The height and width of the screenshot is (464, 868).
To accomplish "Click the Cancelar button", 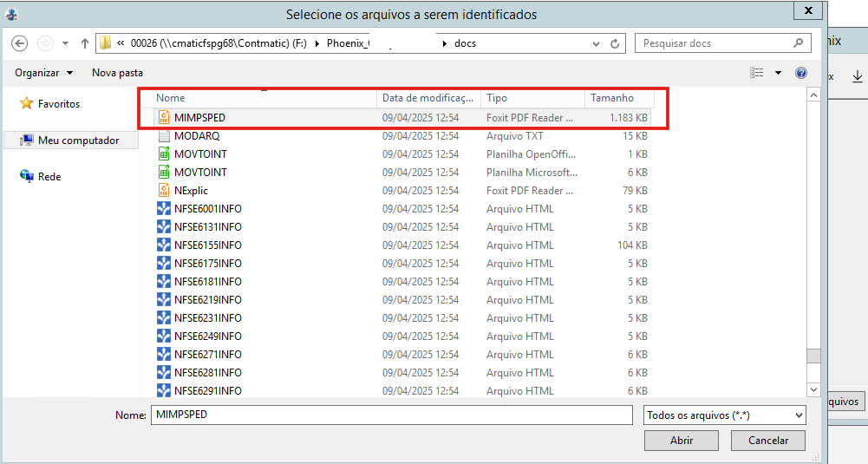I will point(768,441).
